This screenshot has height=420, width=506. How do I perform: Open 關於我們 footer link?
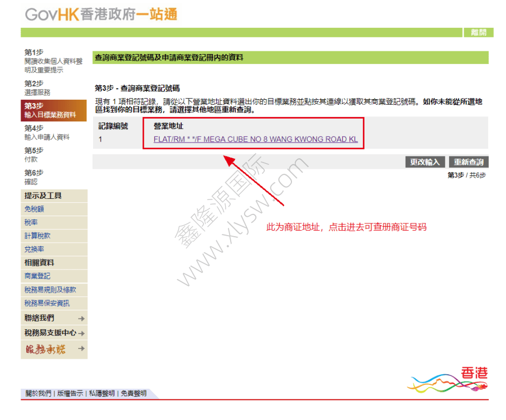(38, 394)
